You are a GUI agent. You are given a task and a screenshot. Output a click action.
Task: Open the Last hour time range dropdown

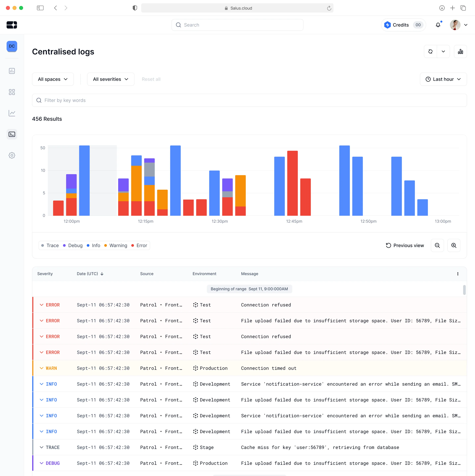coord(443,79)
